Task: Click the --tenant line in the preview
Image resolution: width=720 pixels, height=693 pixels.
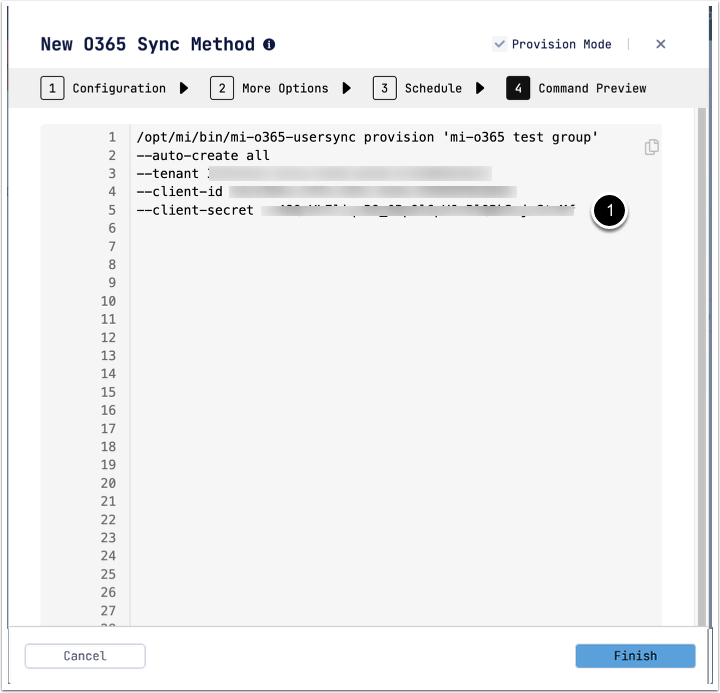Action: [170, 174]
